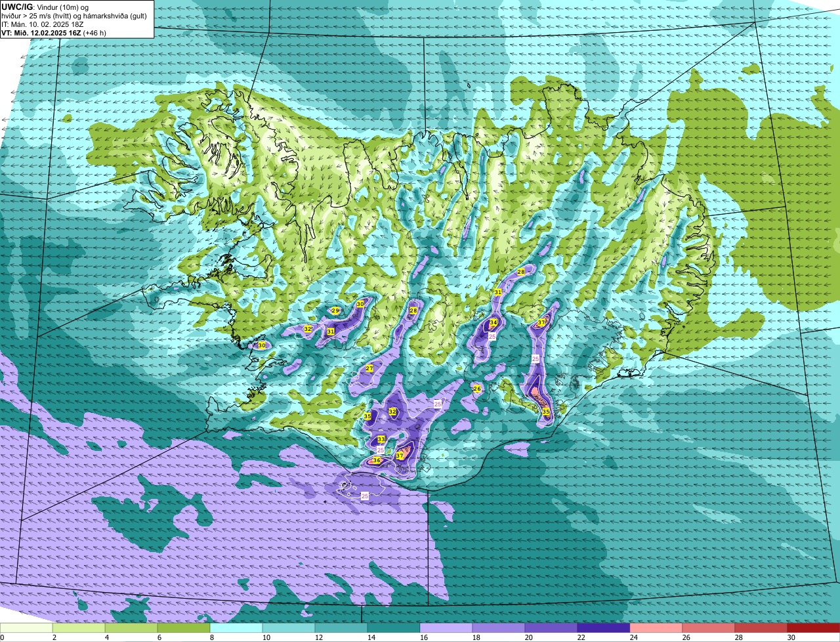Click the 22–24 m/s deep indigo legend swatch

pyautogui.click(x=604, y=628)
